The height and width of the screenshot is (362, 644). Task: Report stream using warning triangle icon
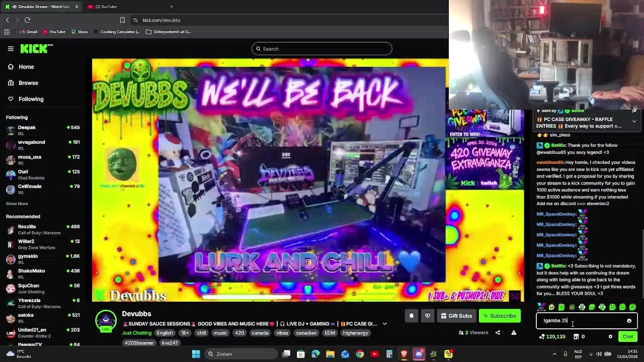tap(514, 332)
